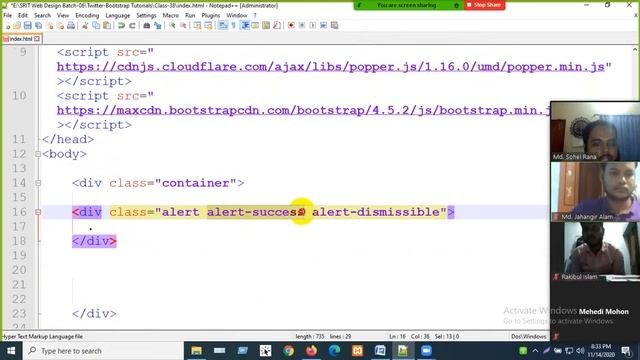640x360 pixels.
Task: Click the taskbar search box
Action: point(103,351)
